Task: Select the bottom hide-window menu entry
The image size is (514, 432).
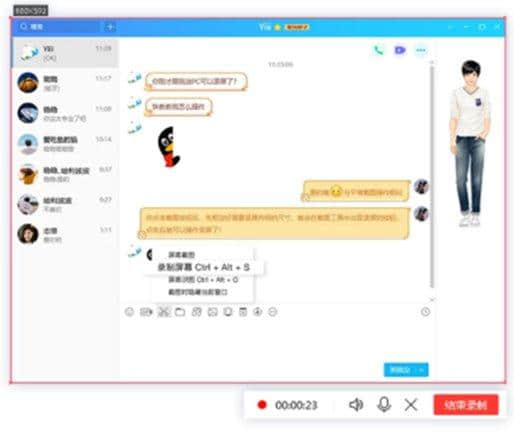Action: pyautogui.click(x=203, y=292)
